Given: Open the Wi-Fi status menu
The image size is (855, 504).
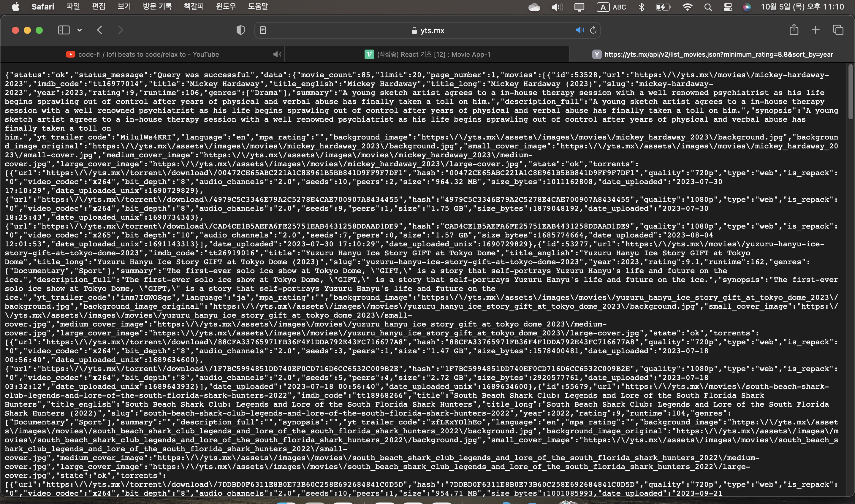Looking at the screenshot, I should [x=687, y=7].
